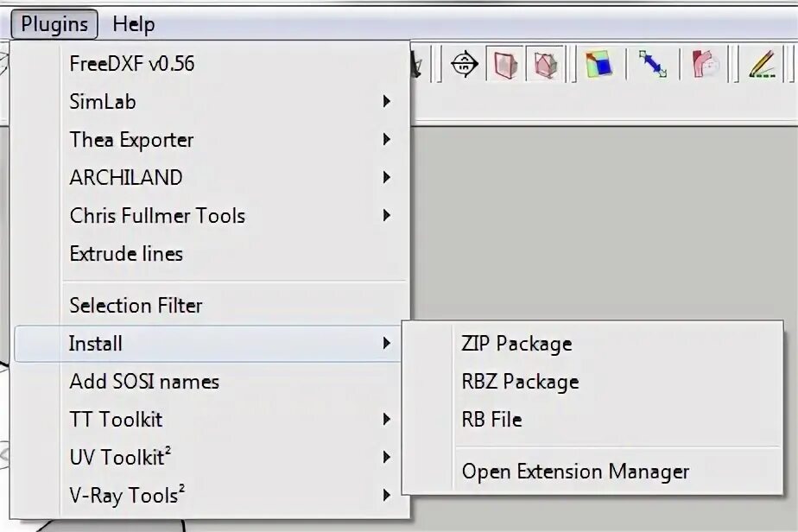
Task: Open the Help menu
Action: (x=134, y=24)
